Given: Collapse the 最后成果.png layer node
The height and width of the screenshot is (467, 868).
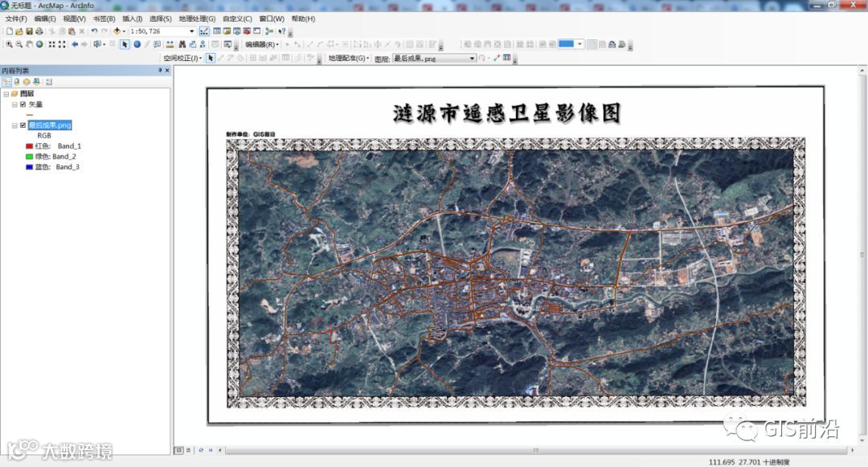Looking at the screenshot, I should [14, 125].
